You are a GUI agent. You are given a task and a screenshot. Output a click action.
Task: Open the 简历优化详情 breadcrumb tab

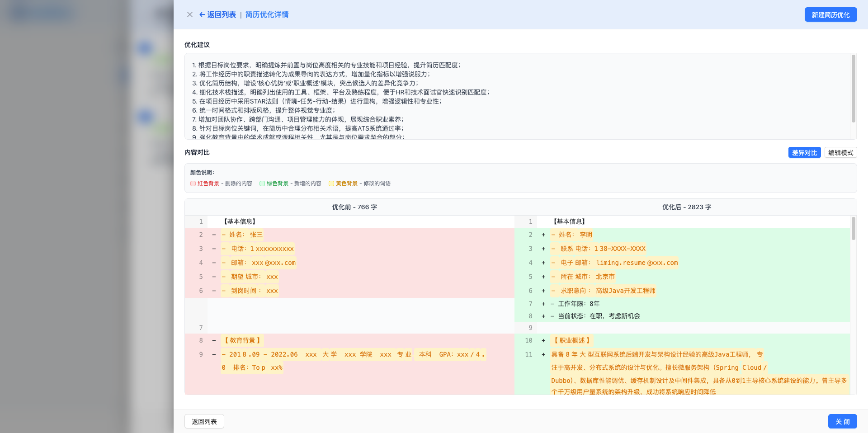pos(266,14)
